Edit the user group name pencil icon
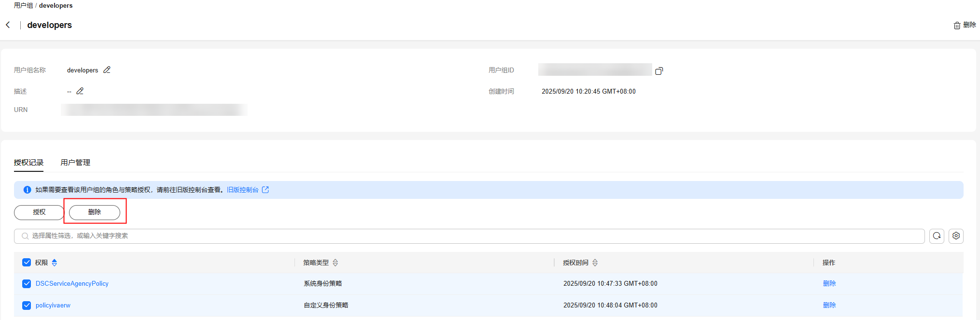Image resolution: width=980 pixels, height=320 pixels. [107, 70]
